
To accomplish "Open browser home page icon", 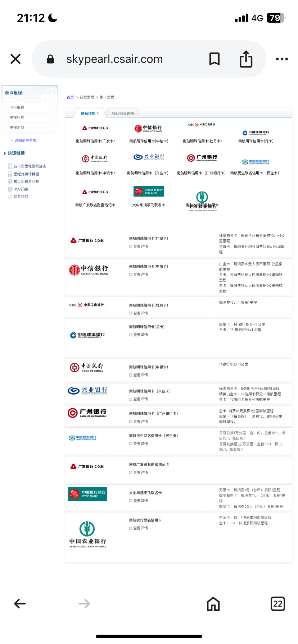I will [213, 604].
